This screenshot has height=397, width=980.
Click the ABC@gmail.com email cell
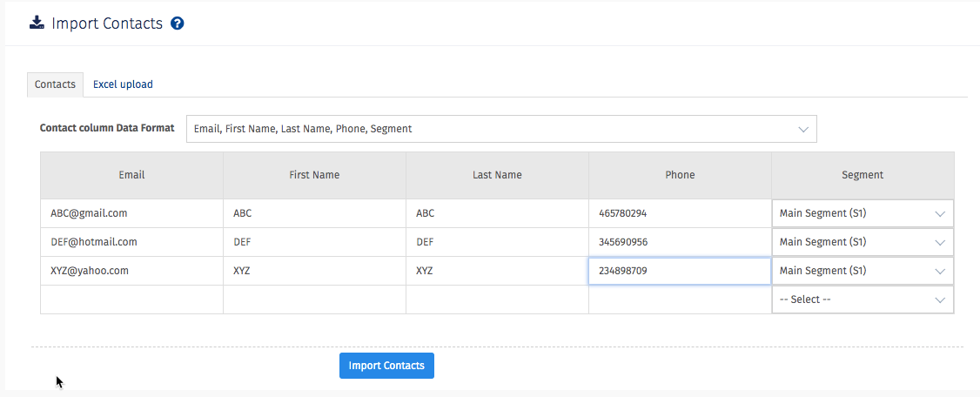click(x=131, y=213)
